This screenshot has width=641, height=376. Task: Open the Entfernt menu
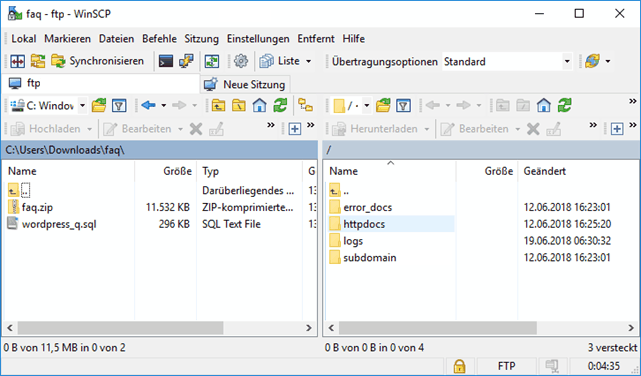pos(316,39)
